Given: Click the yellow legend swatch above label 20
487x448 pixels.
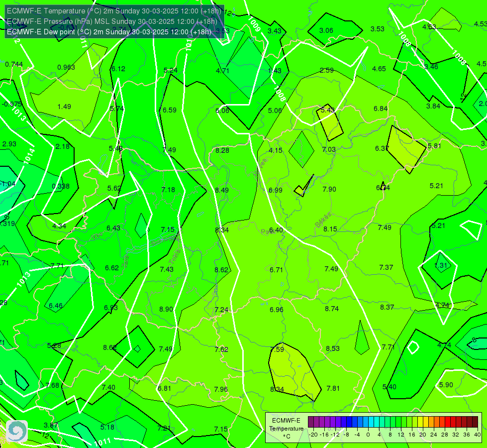Looking at the screenshot, I should (x=420, y=422).
